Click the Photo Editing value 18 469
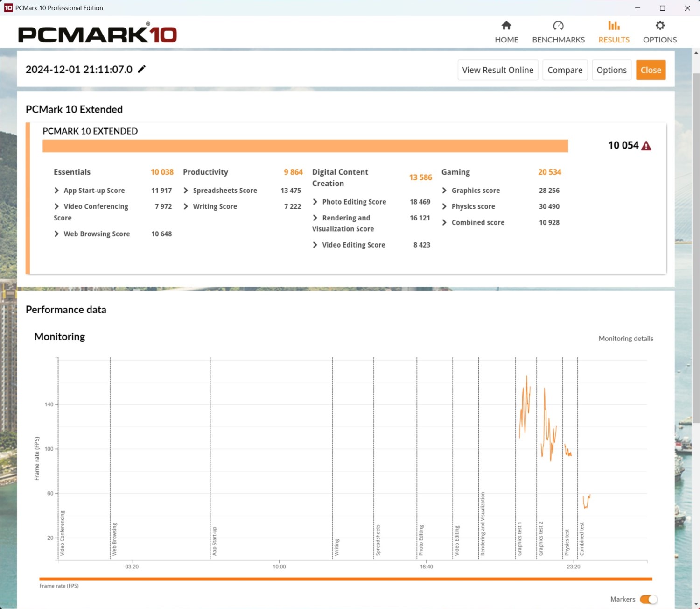This screenshot has width=700, height=609. 420,202
